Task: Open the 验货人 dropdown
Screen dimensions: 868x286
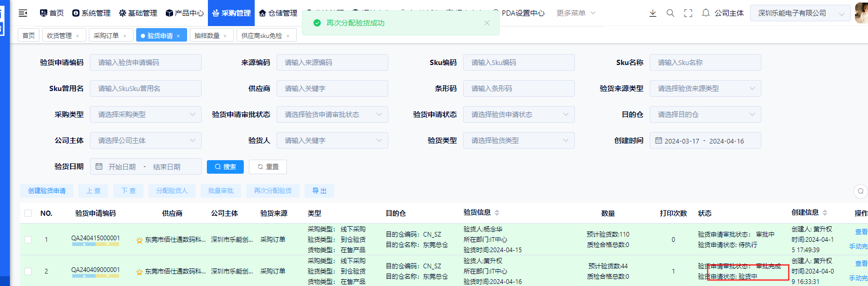Action: coord(332,140)
